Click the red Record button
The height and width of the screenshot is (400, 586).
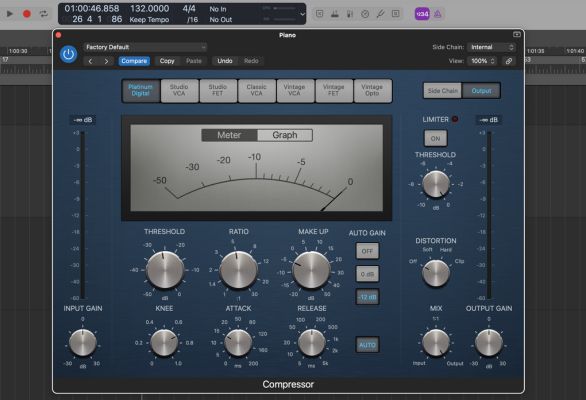click(27, 14)
